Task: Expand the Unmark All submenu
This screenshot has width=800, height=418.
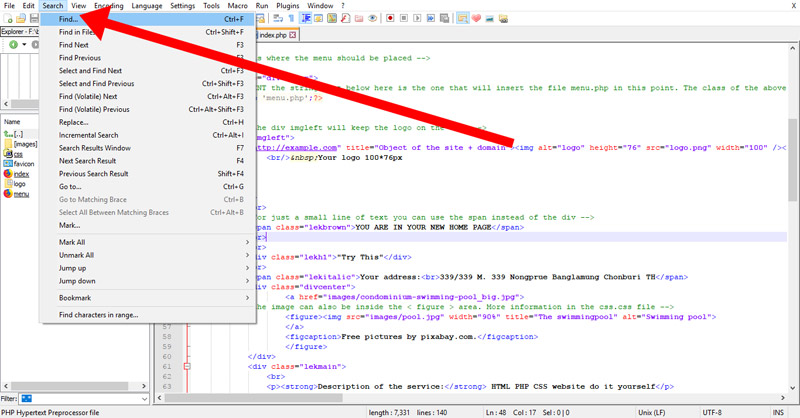Action: pos(147,255)
